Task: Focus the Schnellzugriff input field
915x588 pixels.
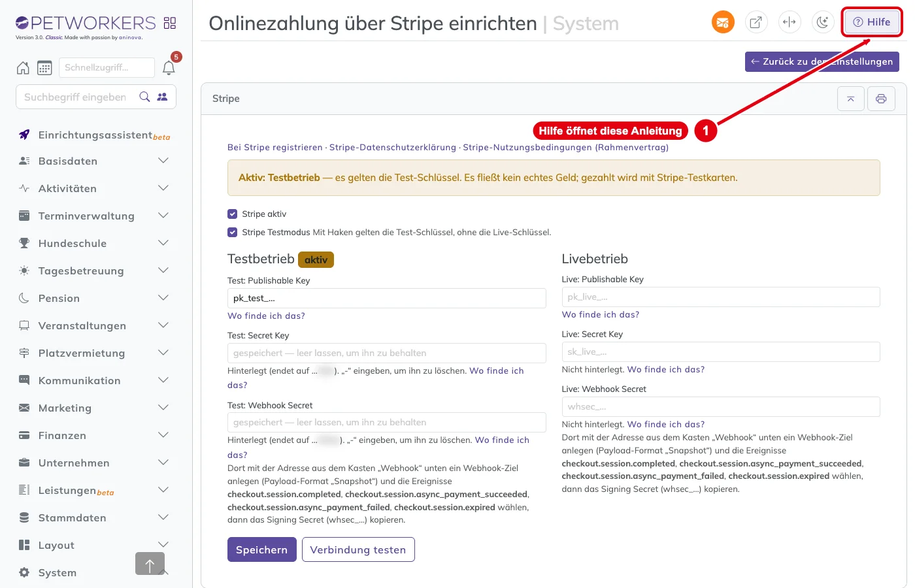Action: (x=107, y=67)
